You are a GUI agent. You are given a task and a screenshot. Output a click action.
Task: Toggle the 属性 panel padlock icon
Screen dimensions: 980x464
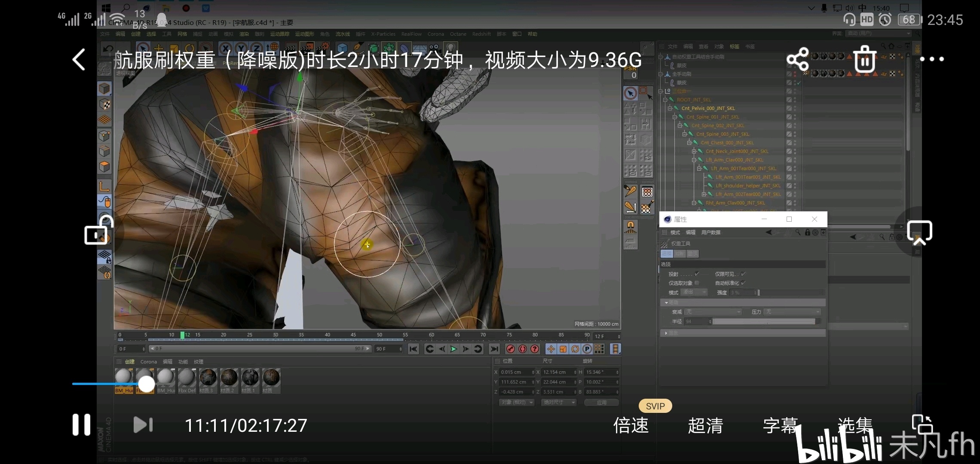pos(807,232)
